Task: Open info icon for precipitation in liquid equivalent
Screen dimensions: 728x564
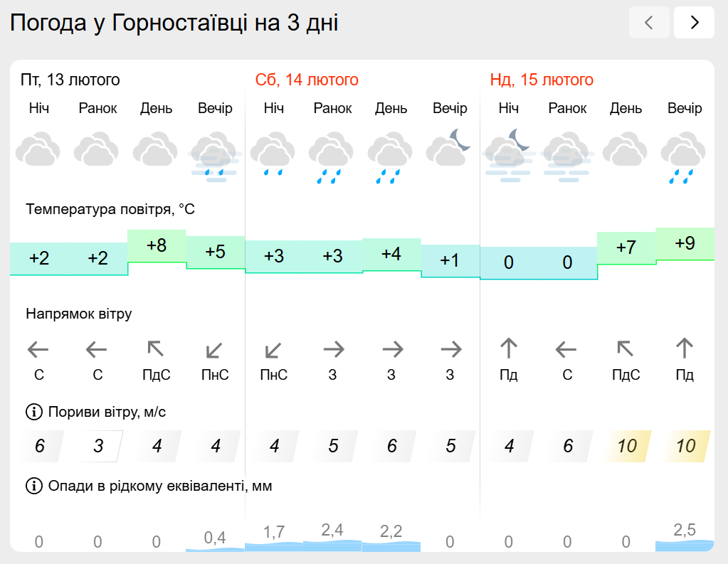Action: click(x=33, y=486)
